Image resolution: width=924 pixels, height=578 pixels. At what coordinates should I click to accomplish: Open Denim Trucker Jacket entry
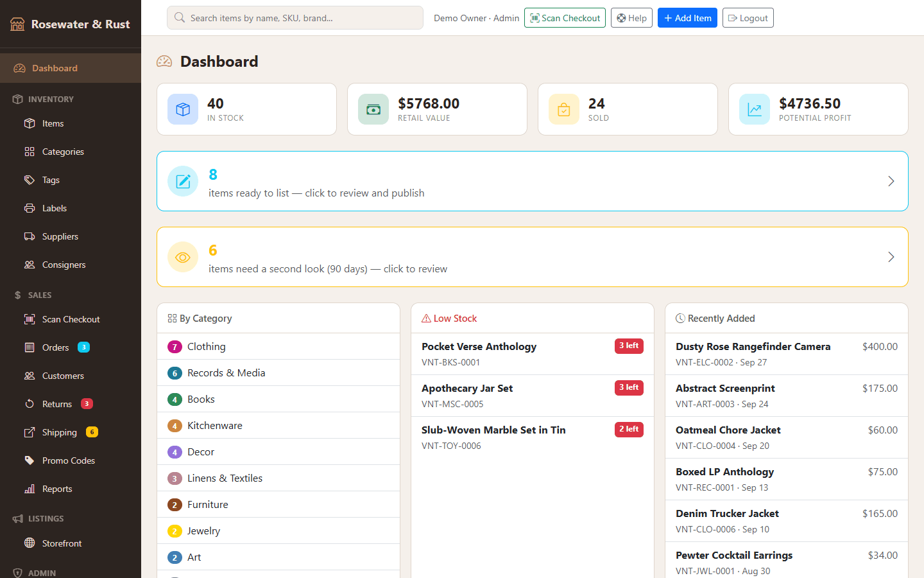787,521
